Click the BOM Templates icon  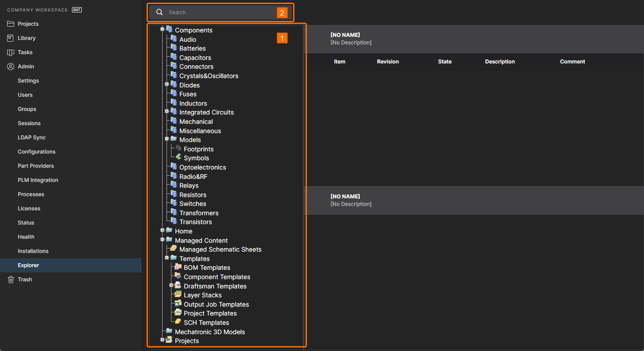pyautogui.click(x=178, y=267)
